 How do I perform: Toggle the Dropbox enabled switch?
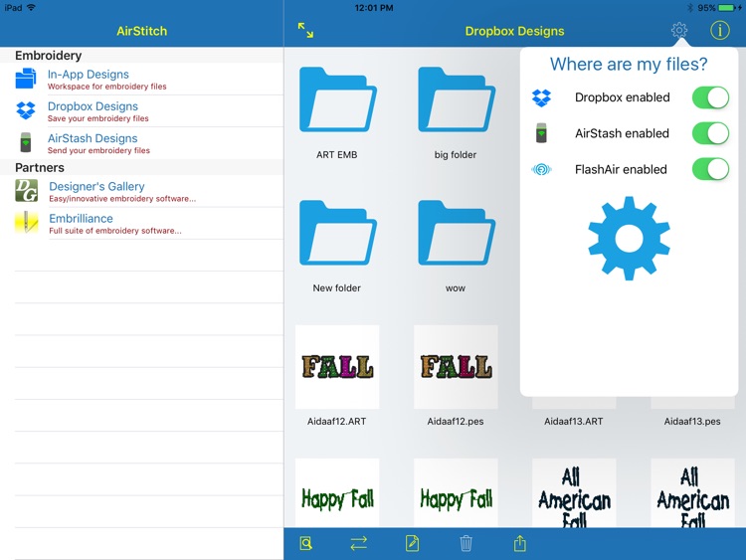pos(710,97)
